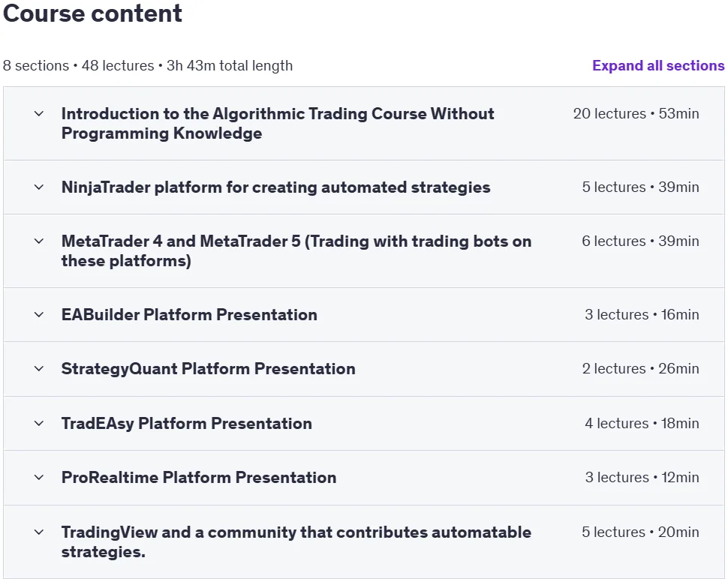Open MetaTrader 4 and MetaTrader 5 section title
Viewport: 728px width, 579px height.
(296, 251)
